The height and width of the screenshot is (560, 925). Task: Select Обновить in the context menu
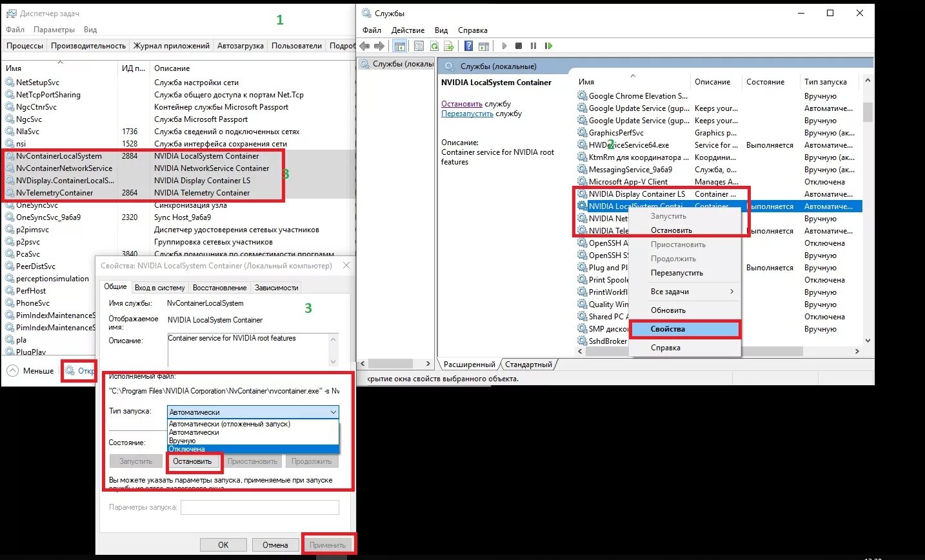(x=685, y=310)
